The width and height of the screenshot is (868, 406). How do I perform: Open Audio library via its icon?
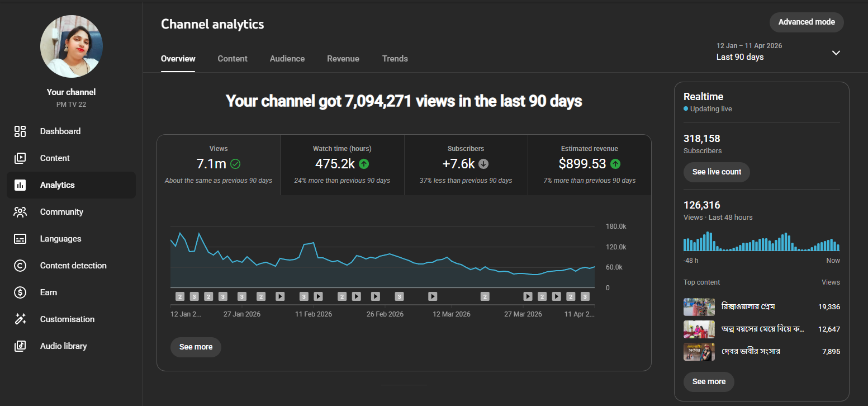click(20, 346)
